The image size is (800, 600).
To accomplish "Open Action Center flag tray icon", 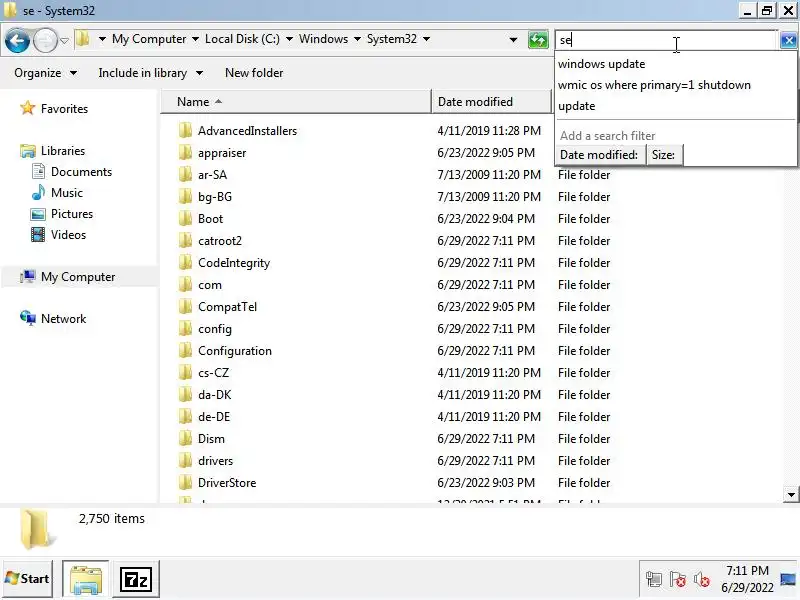I will [x=677, y=579].
